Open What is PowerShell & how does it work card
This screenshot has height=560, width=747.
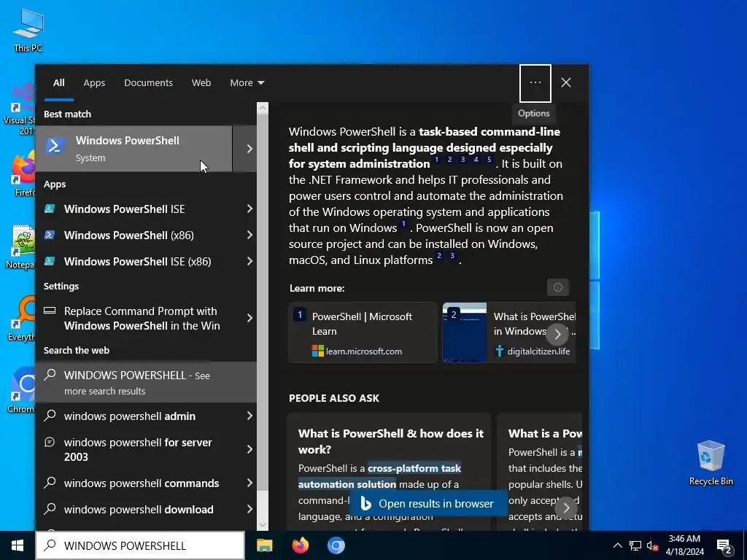(389, 472)
